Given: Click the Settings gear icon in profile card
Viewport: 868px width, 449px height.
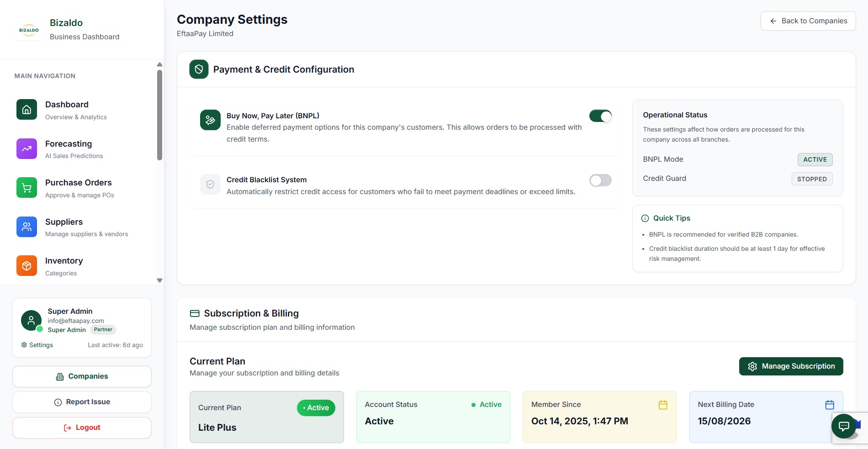Looking at the screenshot, I should click(x=24, y=345).
